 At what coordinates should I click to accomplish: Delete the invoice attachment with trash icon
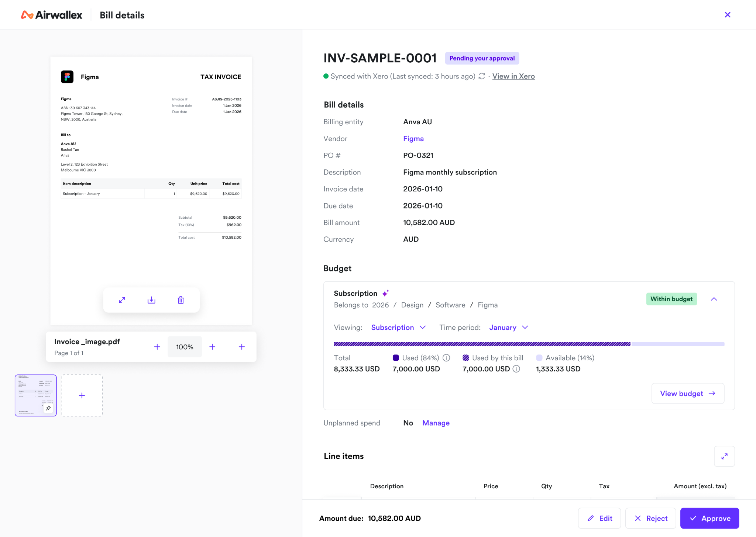point(181,300)
